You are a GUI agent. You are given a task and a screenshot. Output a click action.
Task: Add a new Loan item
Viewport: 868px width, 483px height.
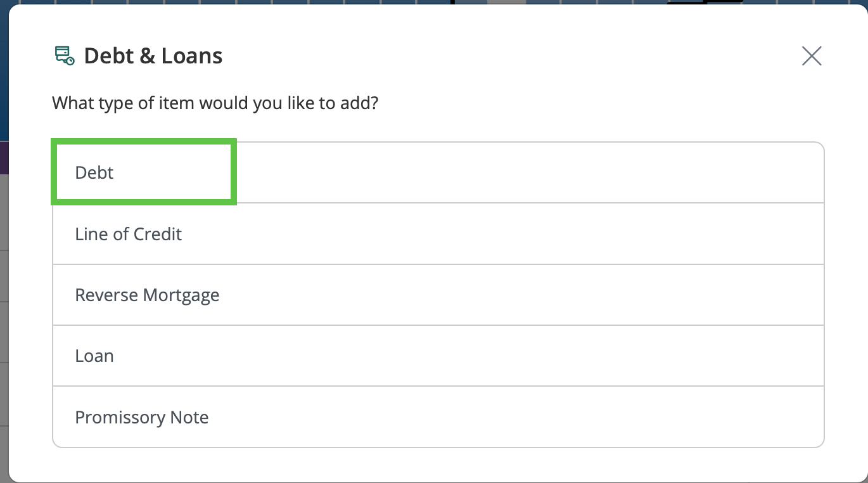(438, 356)
